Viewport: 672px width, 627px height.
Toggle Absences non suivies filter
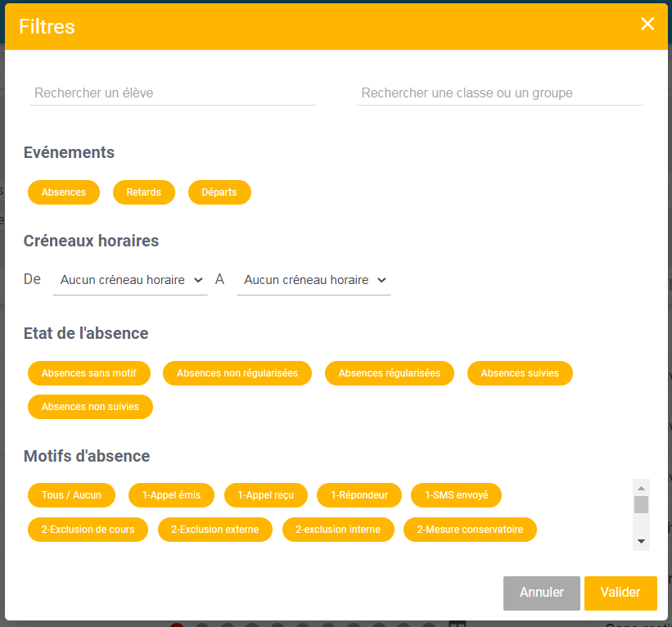point(90,406)
